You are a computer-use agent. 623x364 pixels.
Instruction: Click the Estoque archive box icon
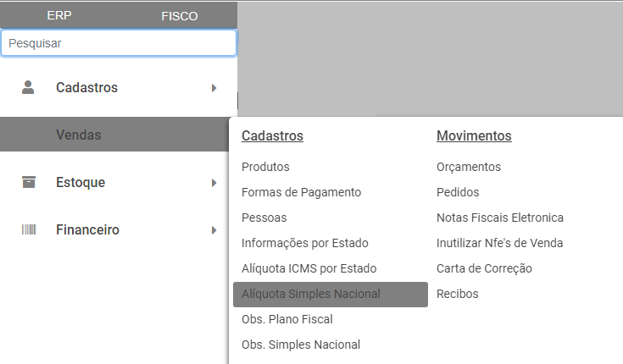click(x=29, y=182)
